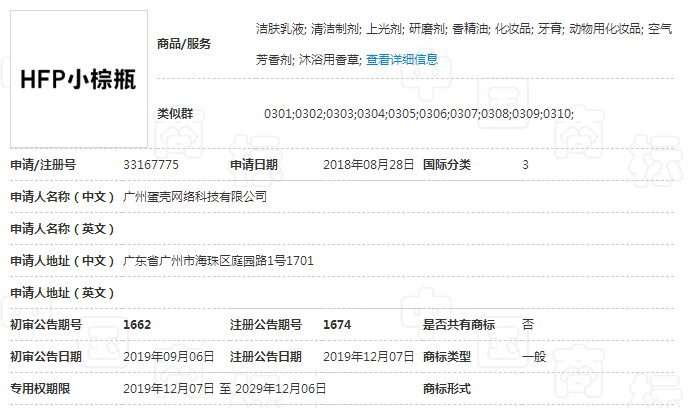
Task: Click the 专用权期限 label
Action: pyautogui.click(x=40, y=389)
